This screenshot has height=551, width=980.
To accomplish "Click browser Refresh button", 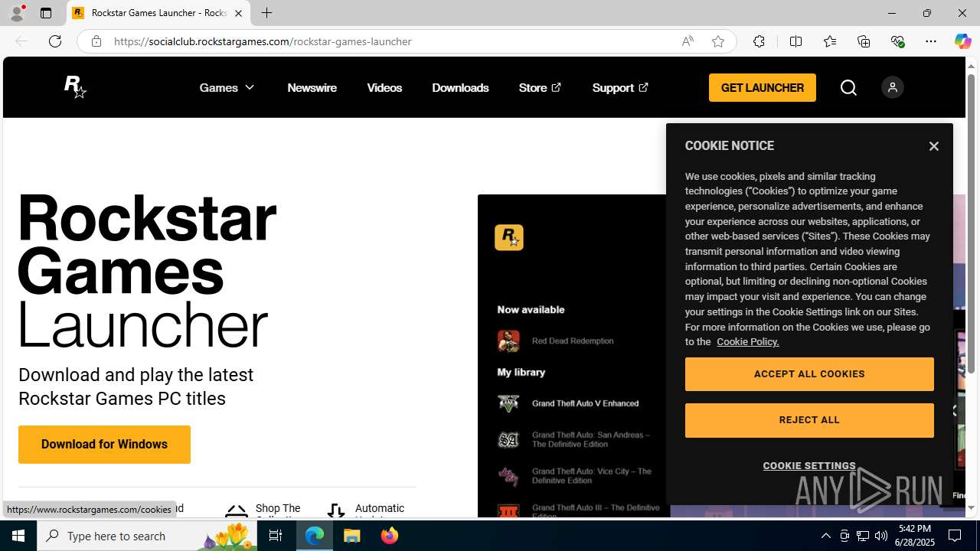I will (55, 41).
